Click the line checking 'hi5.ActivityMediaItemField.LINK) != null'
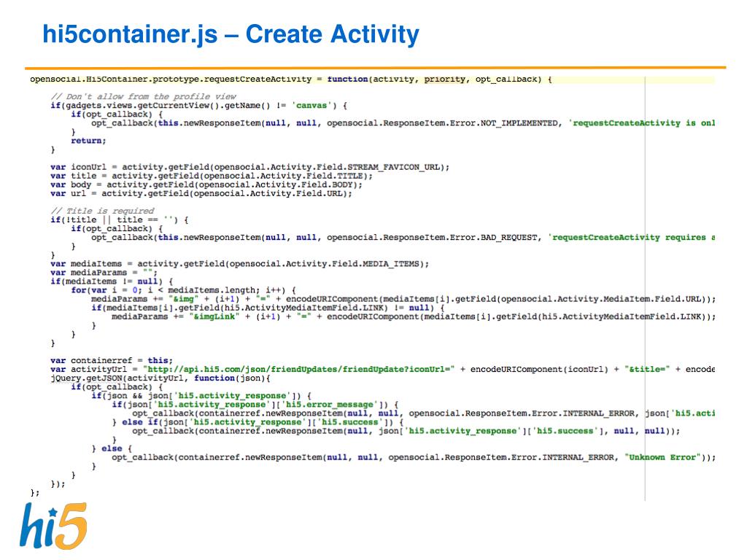 point(268,308)
